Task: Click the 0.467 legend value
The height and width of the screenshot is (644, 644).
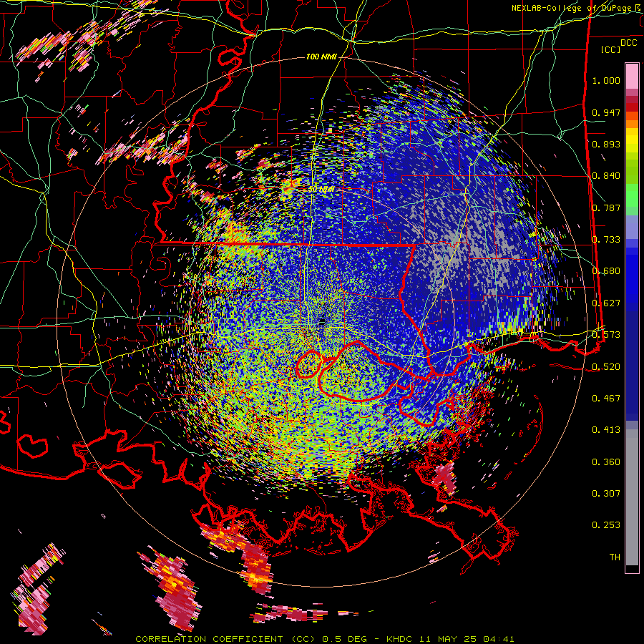Action: tap(606, 399)
